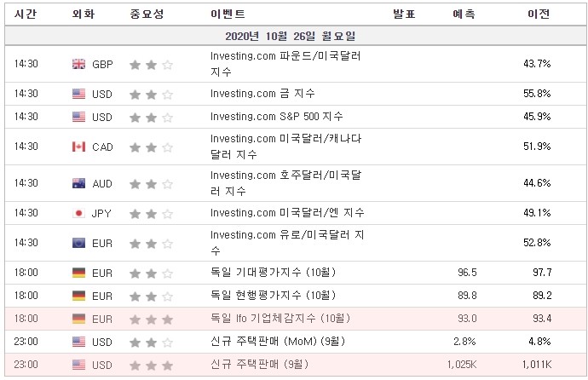Click the 예측 column header
Image resolution: width=588 pixels, height=380 pixels.
464,14
